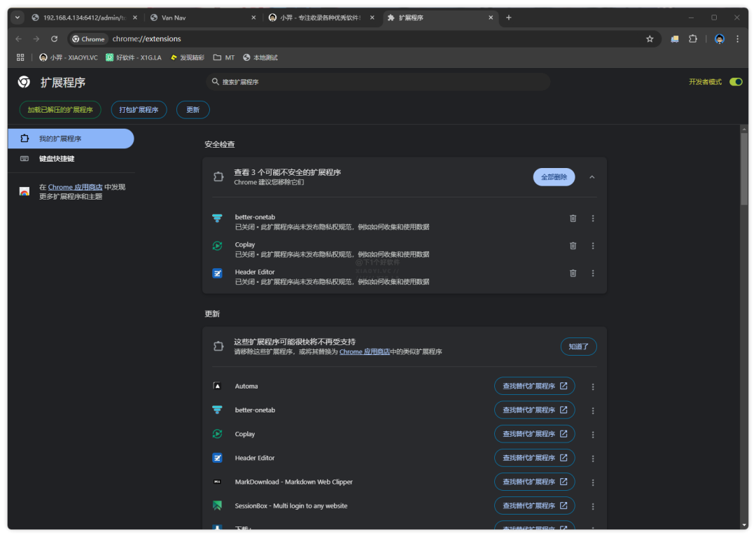Bookmark this page with the star icon
The width and height of the screenshot is (756, 537).
click(x=650, y=39)
